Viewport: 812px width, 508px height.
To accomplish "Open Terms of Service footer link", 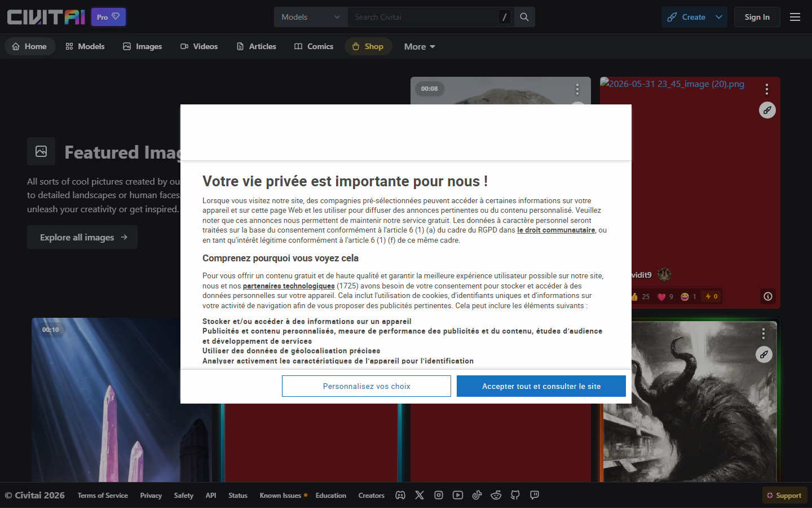I will [103, 495].
